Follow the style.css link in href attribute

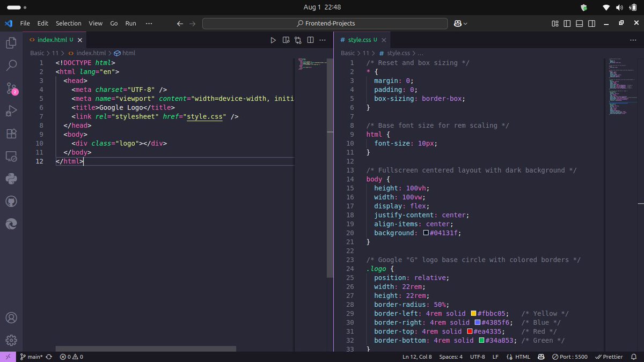(204, 116)
